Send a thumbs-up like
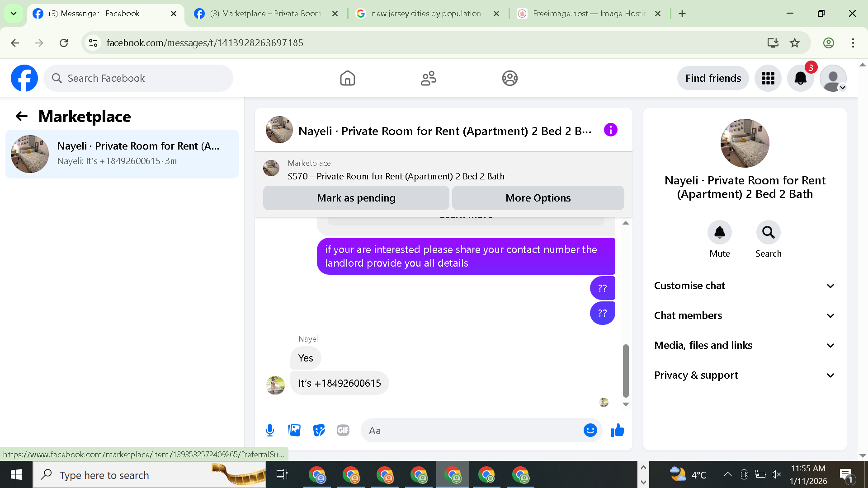This screenshot has width=868, height=488. point(617,431)
